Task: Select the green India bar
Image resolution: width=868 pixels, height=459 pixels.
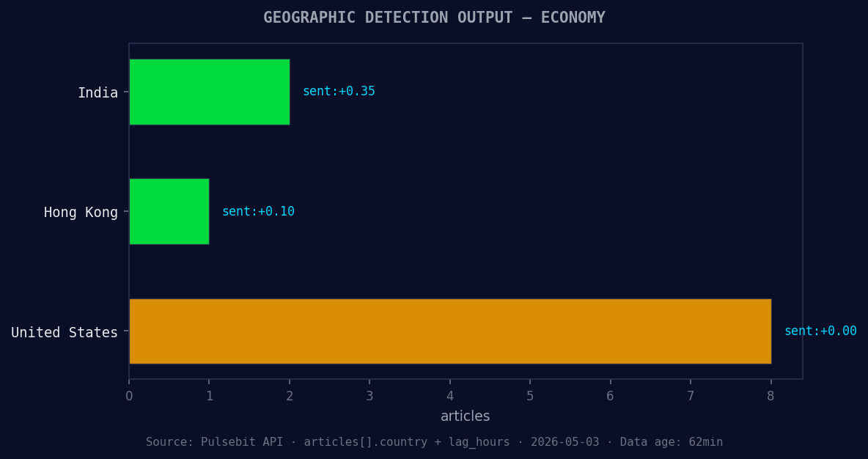Action: (x=209, y=92)
